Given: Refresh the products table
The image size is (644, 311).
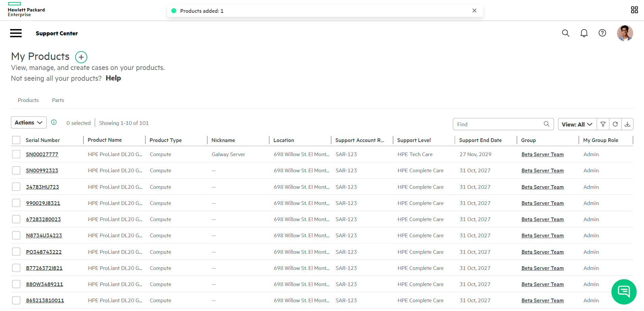Looking at the screenshot, I should [x=615, y=124].
